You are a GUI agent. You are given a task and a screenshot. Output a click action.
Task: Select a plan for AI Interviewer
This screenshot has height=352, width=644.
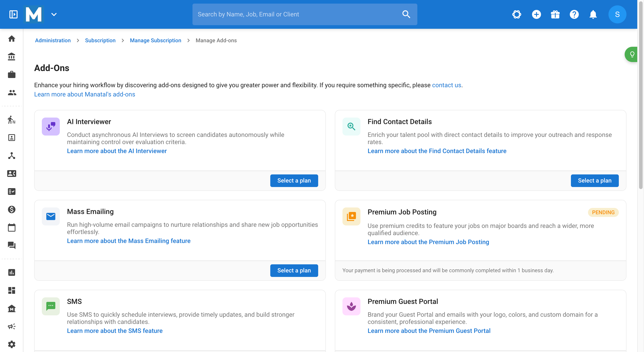[x=294, y=181]
